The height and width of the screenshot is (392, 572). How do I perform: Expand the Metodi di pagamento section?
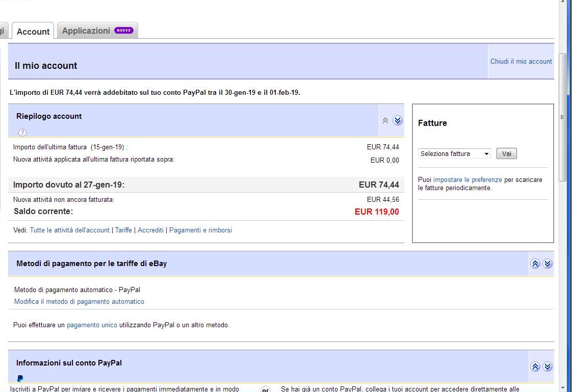point(548,264)
